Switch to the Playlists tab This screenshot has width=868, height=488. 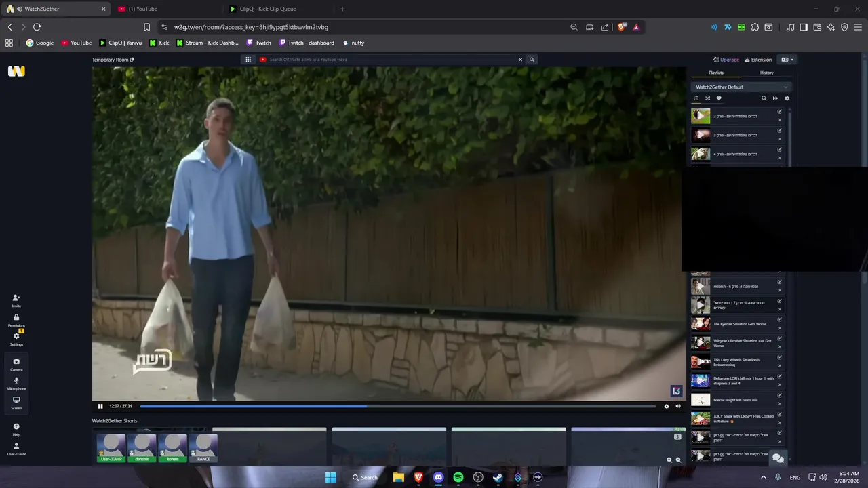tap(716, 73)
